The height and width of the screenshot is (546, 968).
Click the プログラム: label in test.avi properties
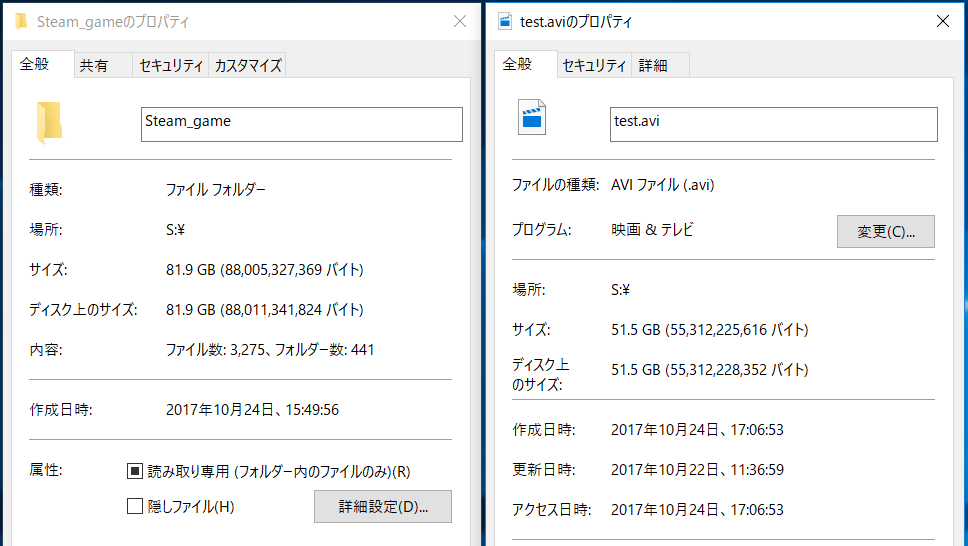point(541,230)
